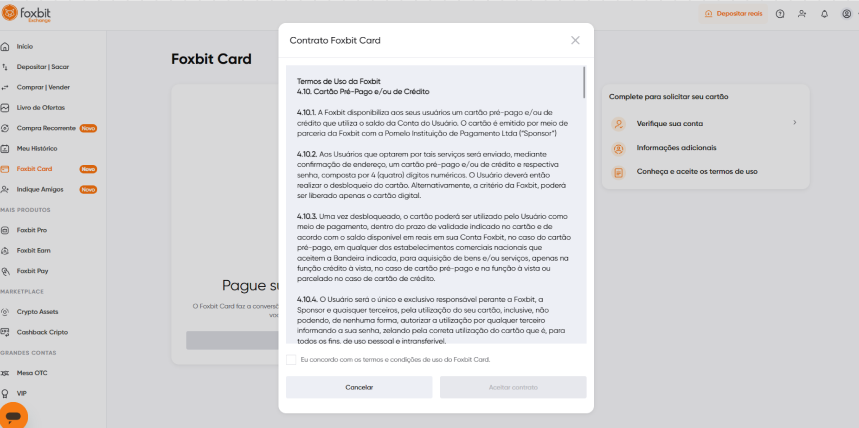Check the agree to Foxbit Card terms box
The image size is (859, 428).
coord(291,359)
